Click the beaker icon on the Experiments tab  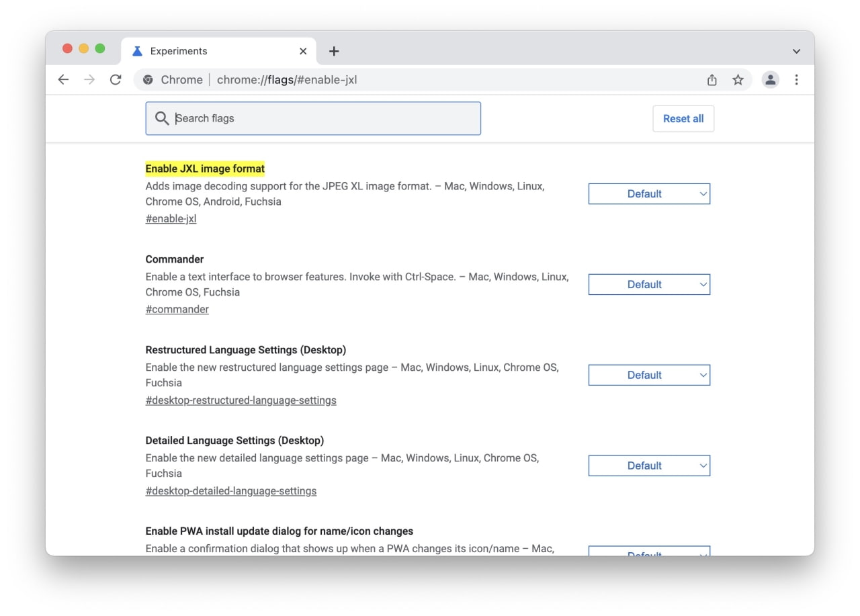click(x=137, y=50)
